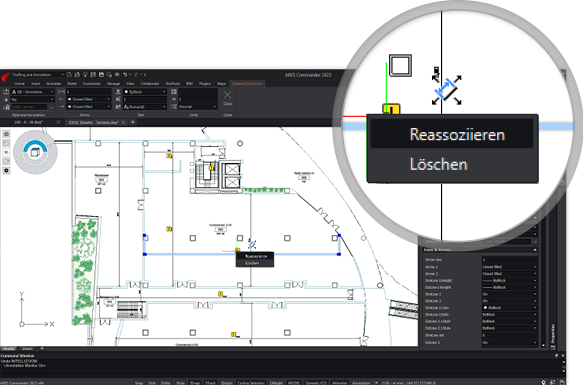Viewport: 583px width, 385px height.
Task: Open the Collaborate ribbon tab
Action: point(150,84)
